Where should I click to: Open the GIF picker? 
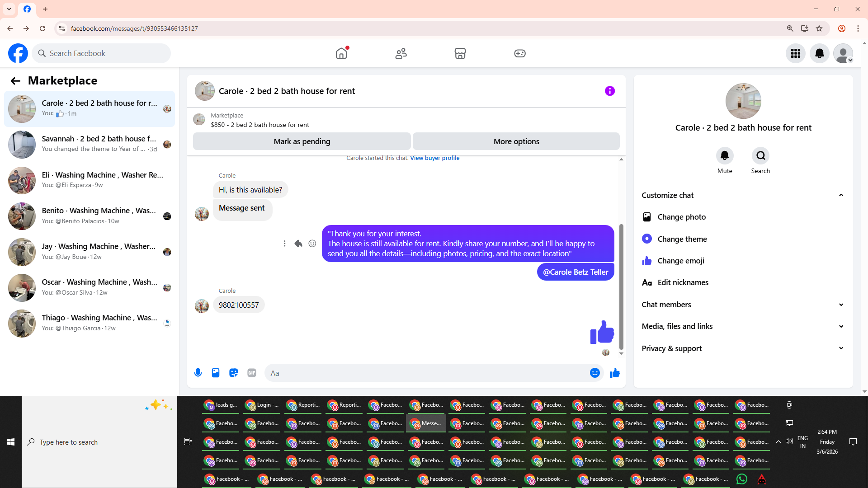(252, 373)
